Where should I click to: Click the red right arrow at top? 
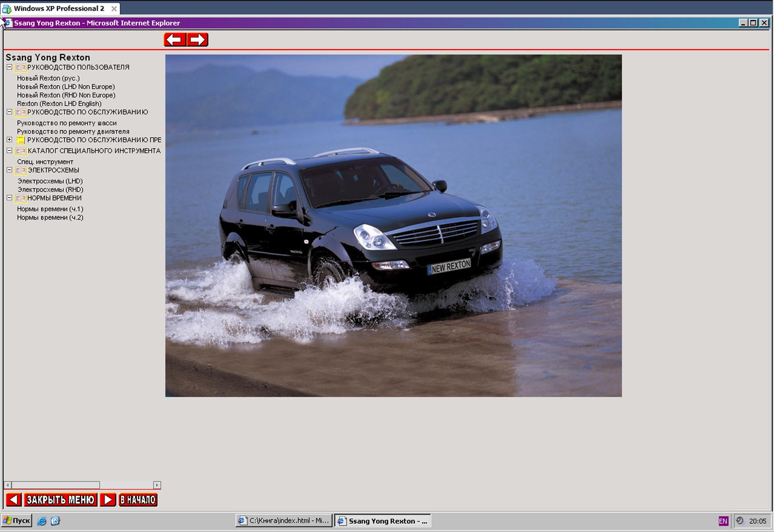197,40
